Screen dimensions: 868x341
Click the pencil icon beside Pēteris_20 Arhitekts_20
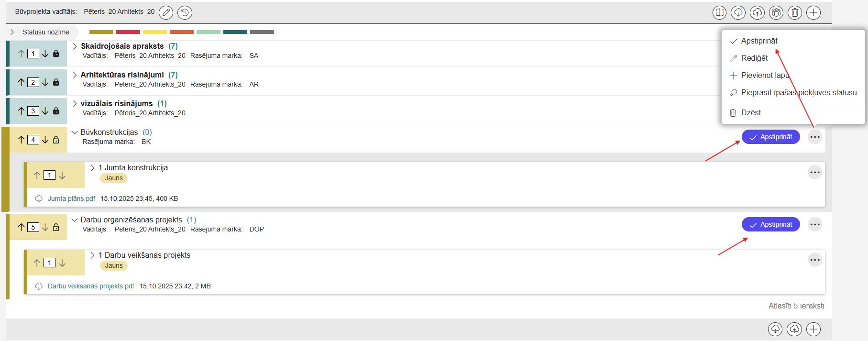[166, 12]
